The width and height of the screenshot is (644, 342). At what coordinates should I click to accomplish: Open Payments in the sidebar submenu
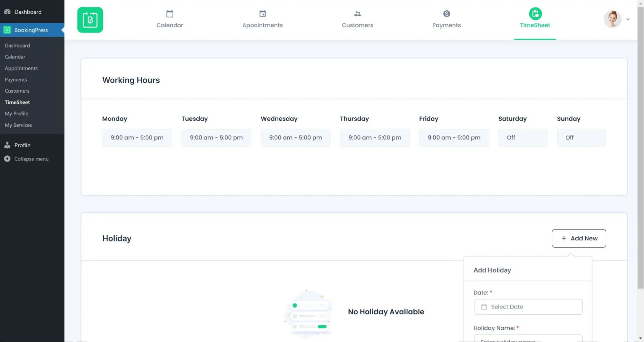pyautogui.click(x=16, y=80)
